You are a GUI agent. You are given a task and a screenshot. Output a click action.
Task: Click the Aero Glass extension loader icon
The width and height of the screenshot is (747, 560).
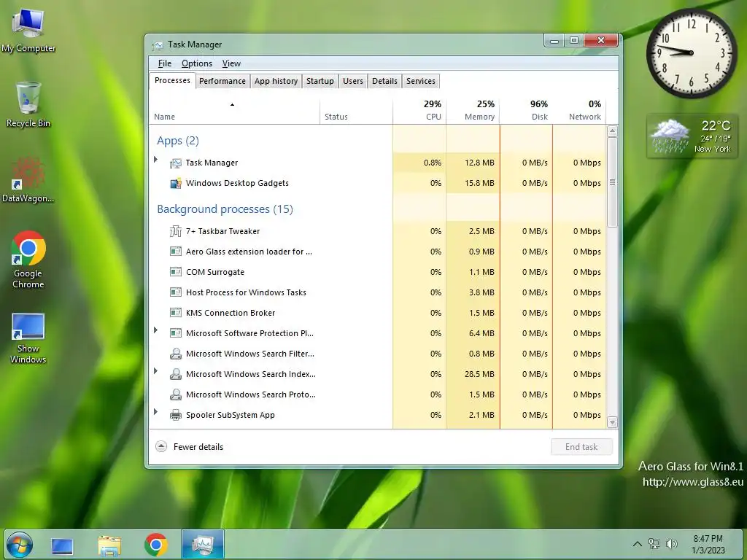[176, 252]
